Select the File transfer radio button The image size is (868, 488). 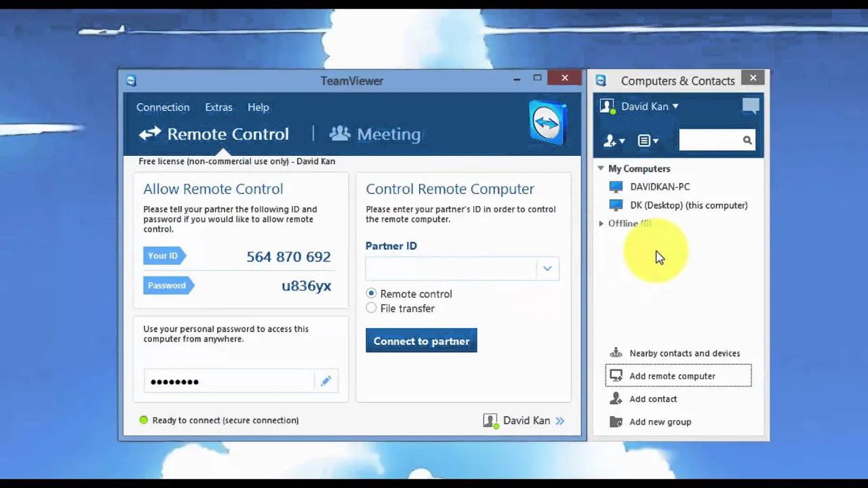[x=371, y=308]
